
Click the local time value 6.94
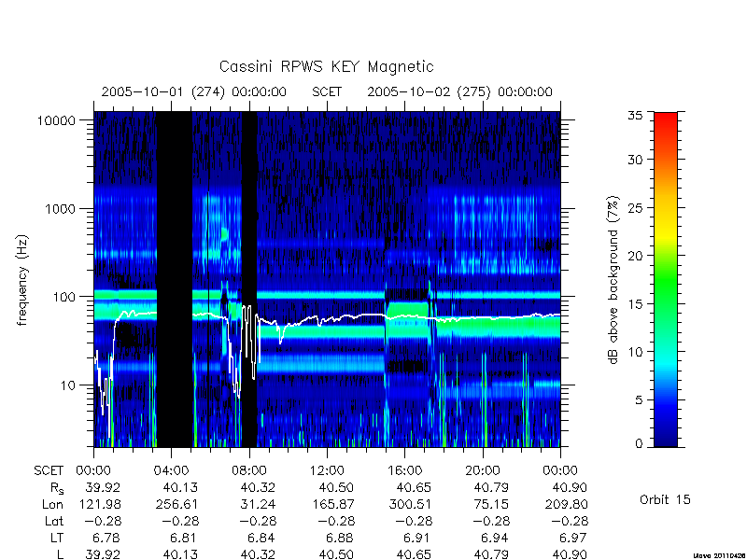[x=494, y=538]
